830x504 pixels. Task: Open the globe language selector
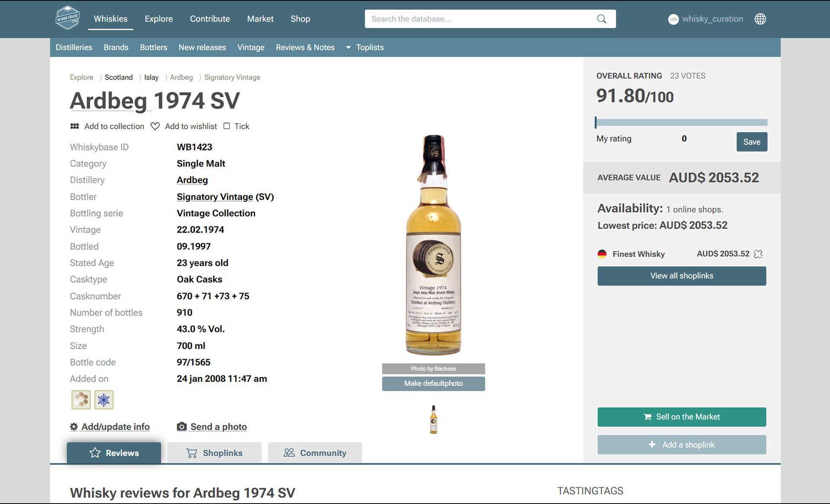pyautogui.click(x=760, y=19)
